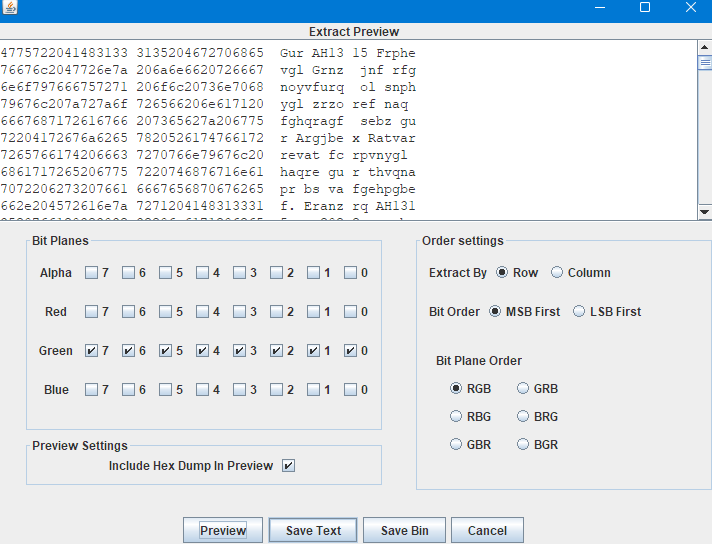Uncheck Green 4 bit plane box

(x=202, y=351)
